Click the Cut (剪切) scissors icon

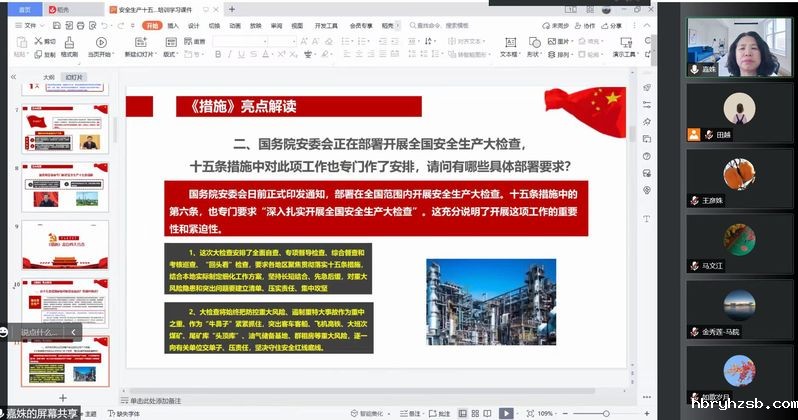coord(41,42)
